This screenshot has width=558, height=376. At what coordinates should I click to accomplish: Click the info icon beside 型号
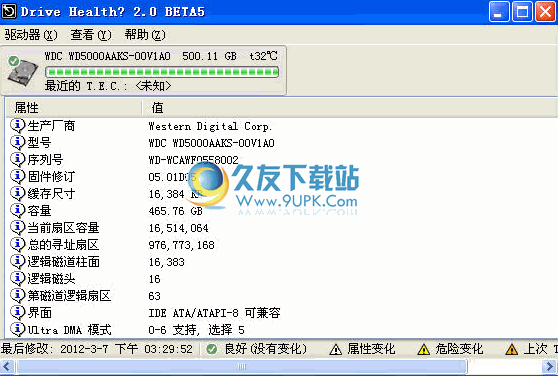pos(17,143)
